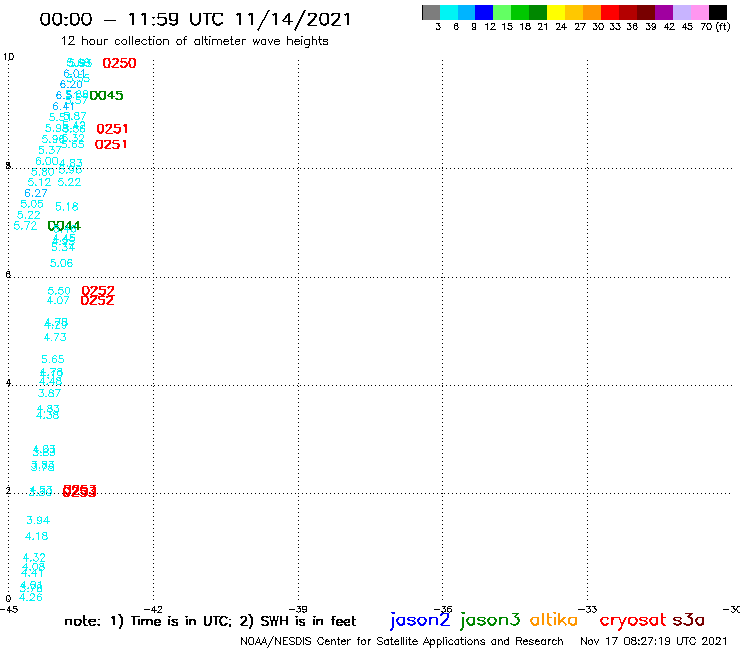Click wave height value '5.06'
Viewport: 740px width, 650px height.
point(61,263)
